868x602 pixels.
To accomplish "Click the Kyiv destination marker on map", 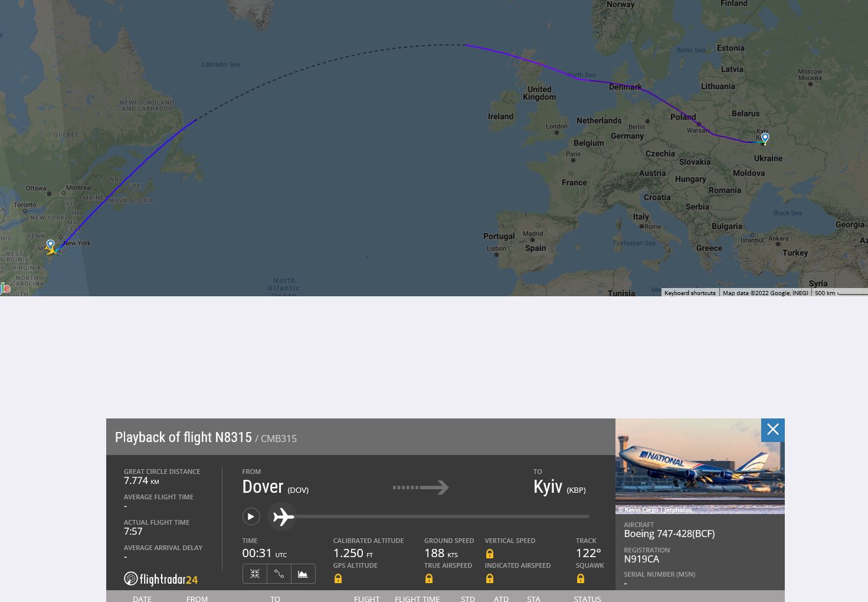I will pyautogui.click(x=765, y=138).
